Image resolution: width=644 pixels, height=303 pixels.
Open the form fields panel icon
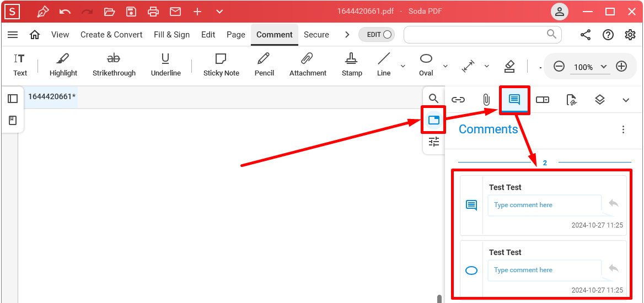pos(543,99)
